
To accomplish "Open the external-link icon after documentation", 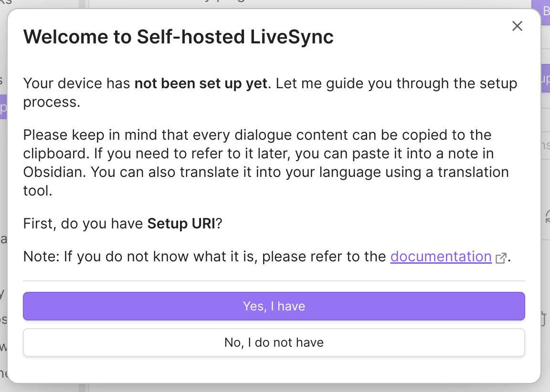I will [x=501, y=258].
